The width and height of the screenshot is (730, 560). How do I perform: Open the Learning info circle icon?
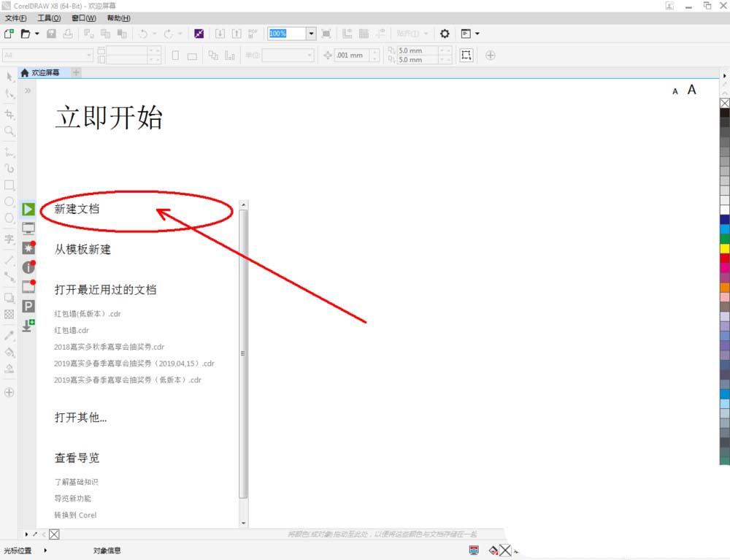[28, 268]
